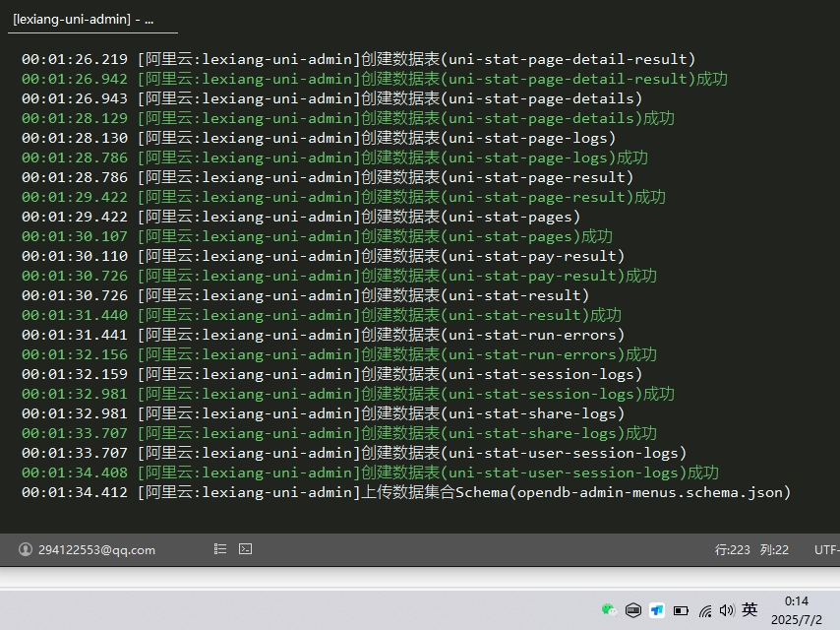Click the green log line at 00:01:30.107

point(317,236)
